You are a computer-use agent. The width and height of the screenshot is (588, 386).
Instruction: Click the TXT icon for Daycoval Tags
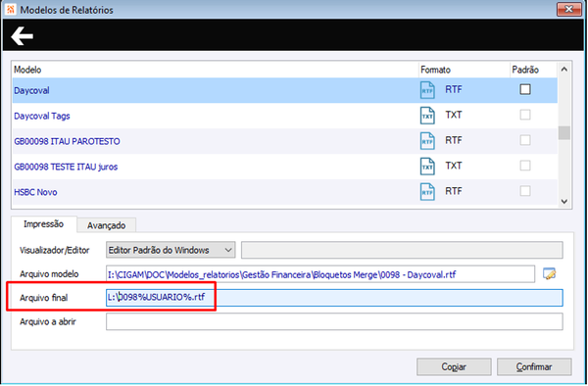click(x=427, y=116)
